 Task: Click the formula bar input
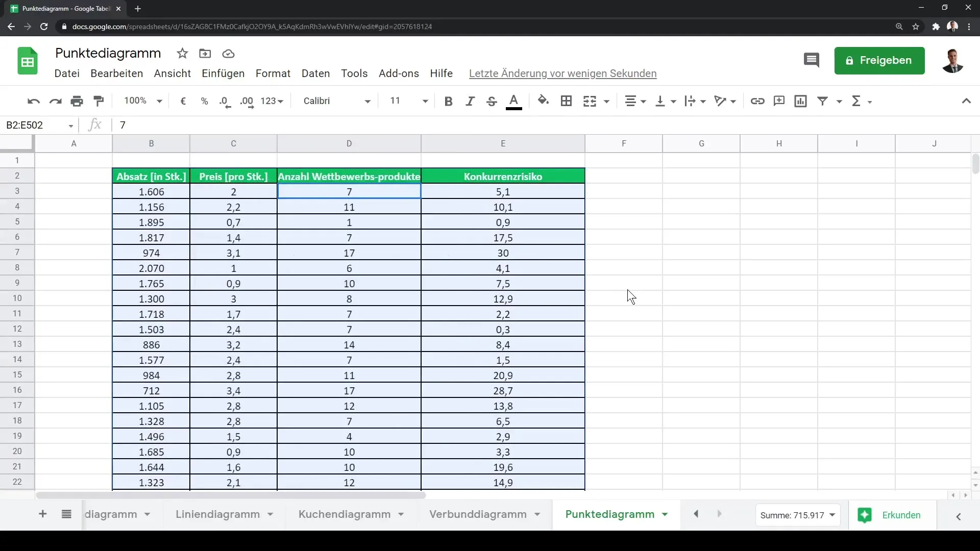546,125
